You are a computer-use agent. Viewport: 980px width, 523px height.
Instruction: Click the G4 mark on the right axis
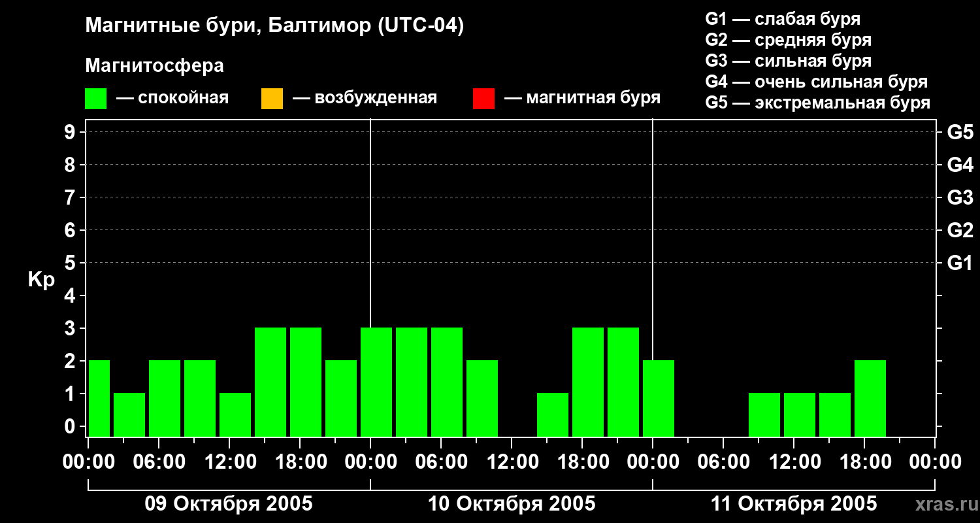tap(960, 165)
